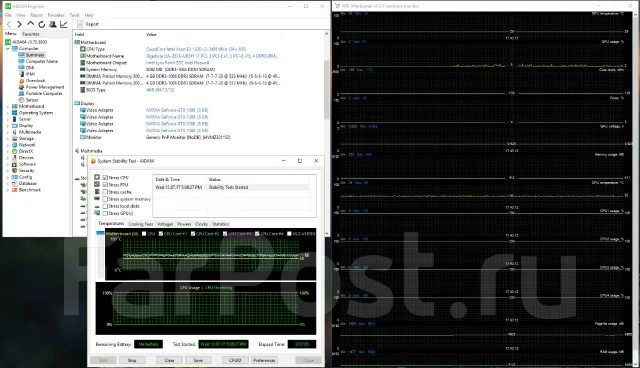The width and height of the screenshot is (640, 368).
Task: Click the AIDA64 main panel vertical scrollbar
Action: tap(327, 90)
